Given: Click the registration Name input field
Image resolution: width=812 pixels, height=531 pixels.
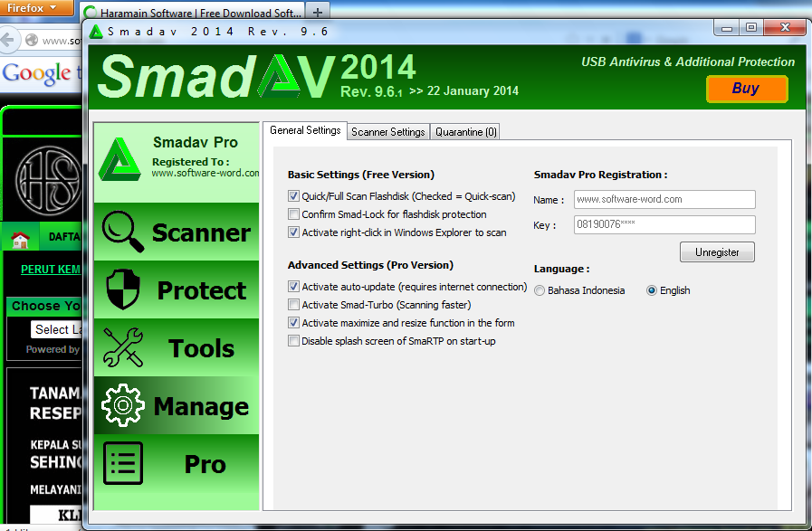Looking at the screenshot, I should click(x=664, y=199).
